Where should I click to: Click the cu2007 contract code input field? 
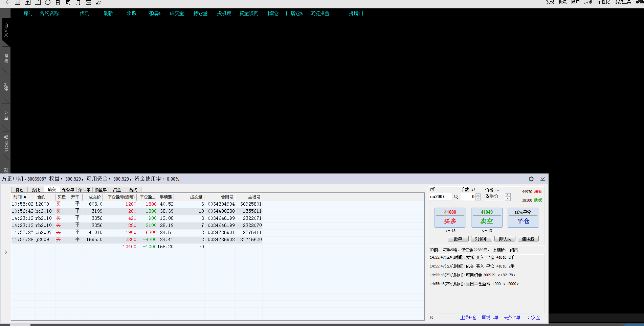coord(440,197)
